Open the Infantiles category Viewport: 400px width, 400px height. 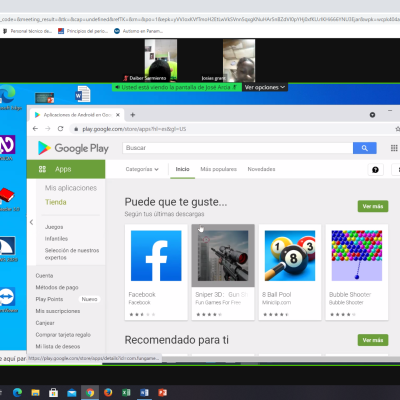coord(56,239)
